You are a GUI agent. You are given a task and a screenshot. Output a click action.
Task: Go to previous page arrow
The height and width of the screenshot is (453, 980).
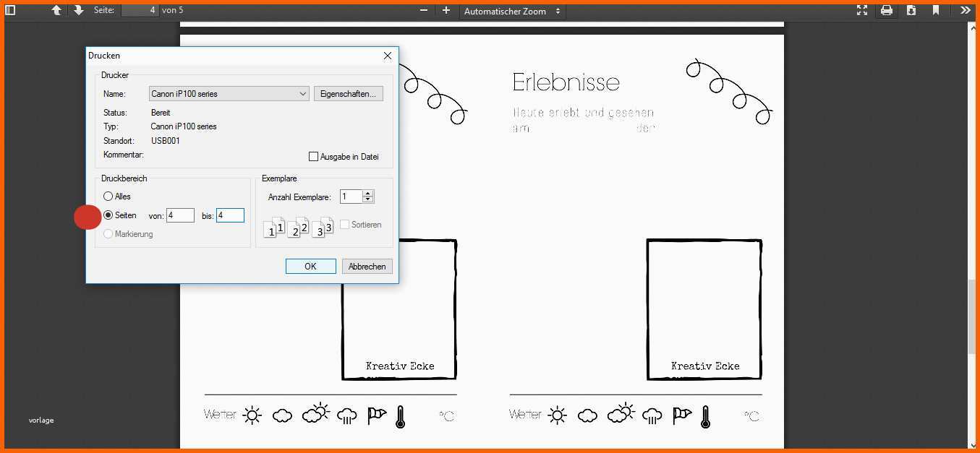point(56,10)
